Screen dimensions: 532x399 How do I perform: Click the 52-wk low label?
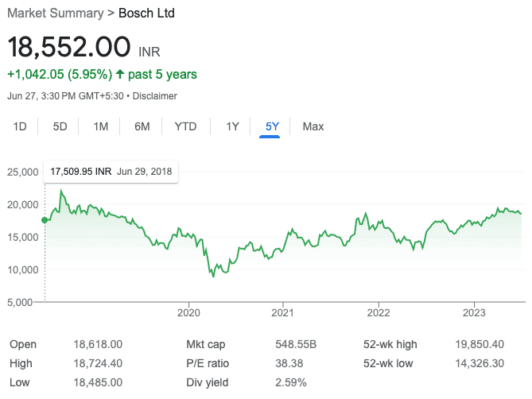388,363
